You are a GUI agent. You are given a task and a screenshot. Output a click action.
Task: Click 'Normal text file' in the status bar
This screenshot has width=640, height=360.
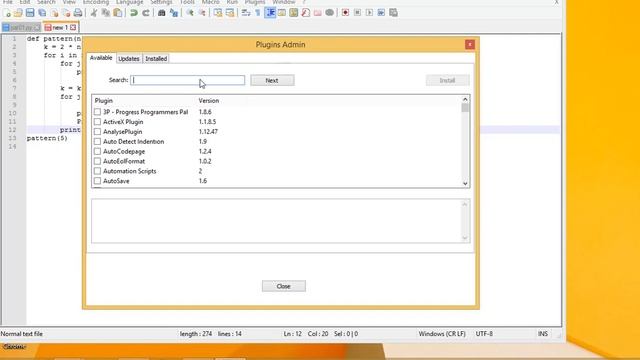[22, 334]
